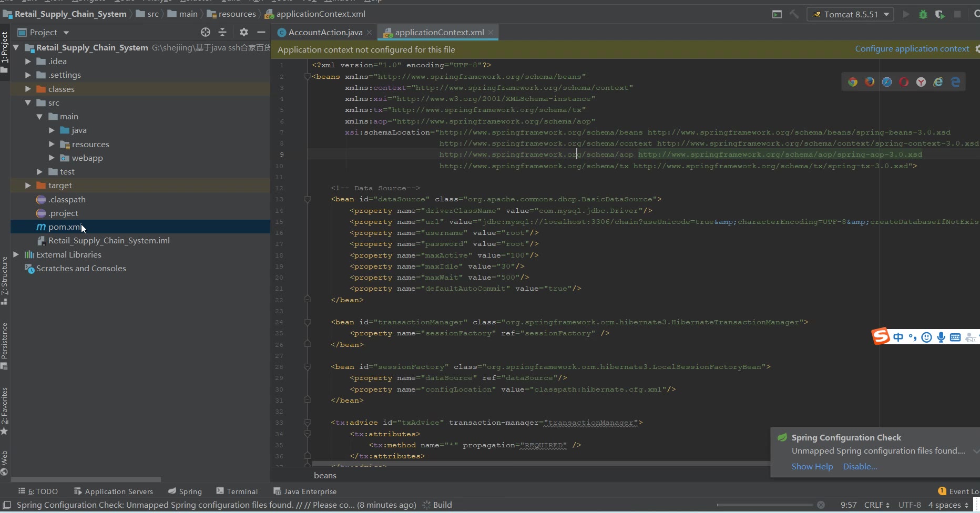Viewport: 980px width, 513px height.
Task: Open in Firefox browser icon
Action: tap(870, 82)
